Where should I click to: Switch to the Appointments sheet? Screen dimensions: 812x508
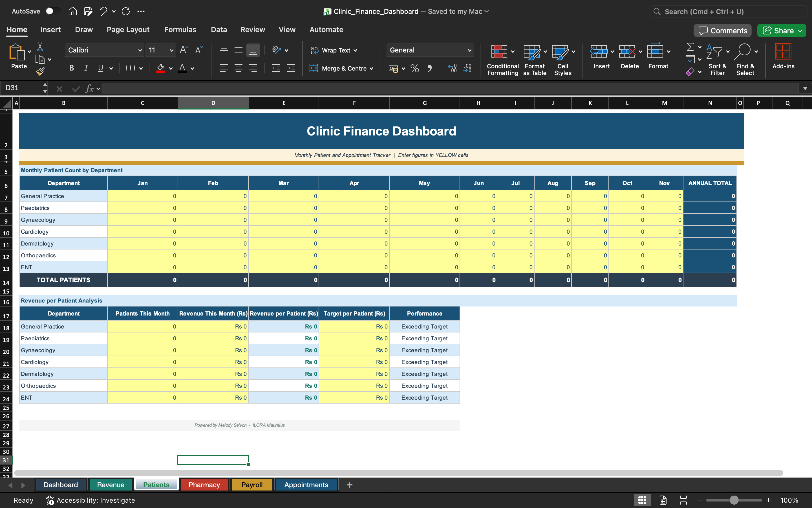[306, 485]
